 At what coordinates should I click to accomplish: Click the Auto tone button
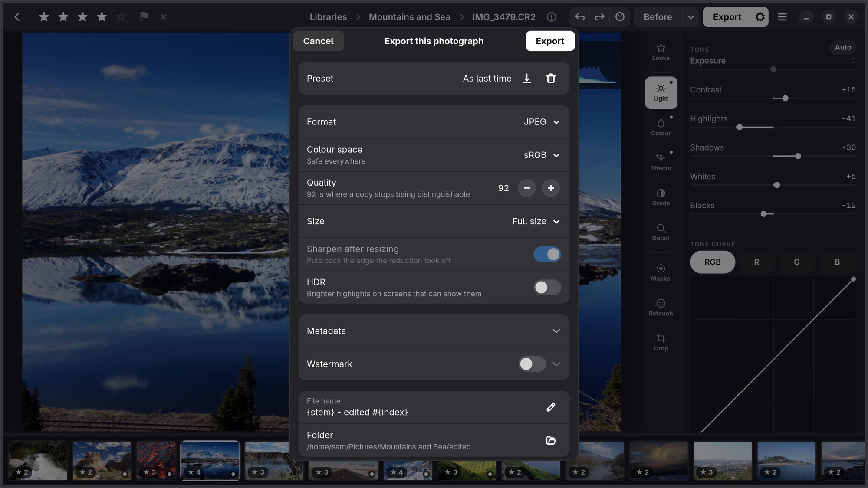click(x=843, y=47)
